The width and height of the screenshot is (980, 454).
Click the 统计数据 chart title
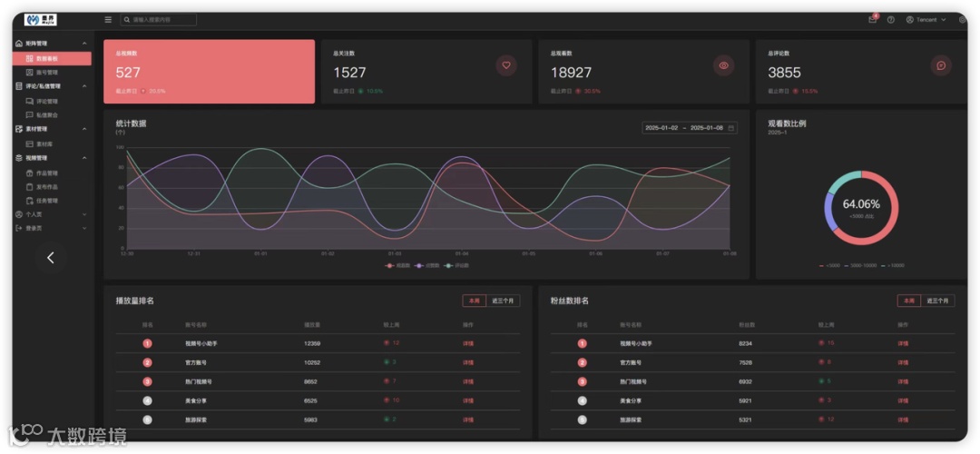(x=132, y=123)
